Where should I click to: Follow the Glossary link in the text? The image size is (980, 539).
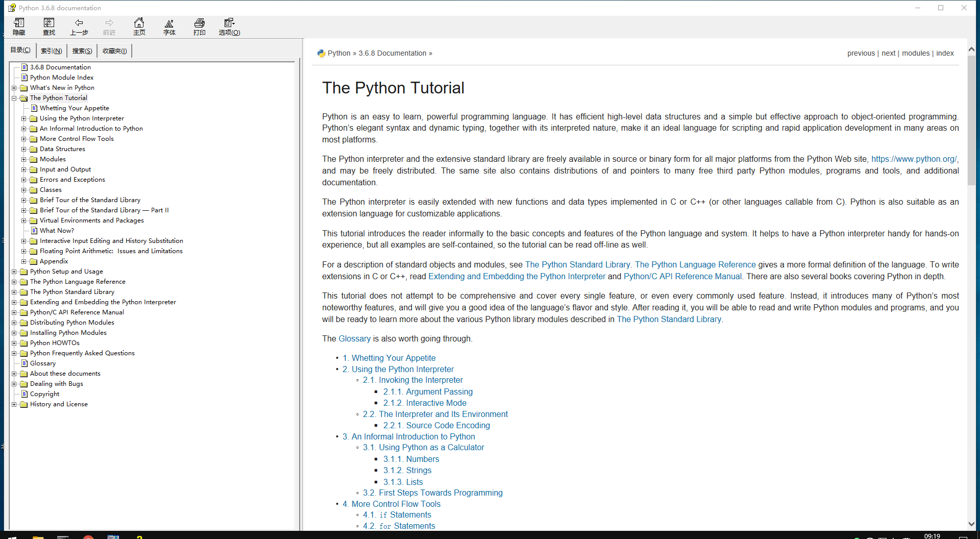click(354, 339)
